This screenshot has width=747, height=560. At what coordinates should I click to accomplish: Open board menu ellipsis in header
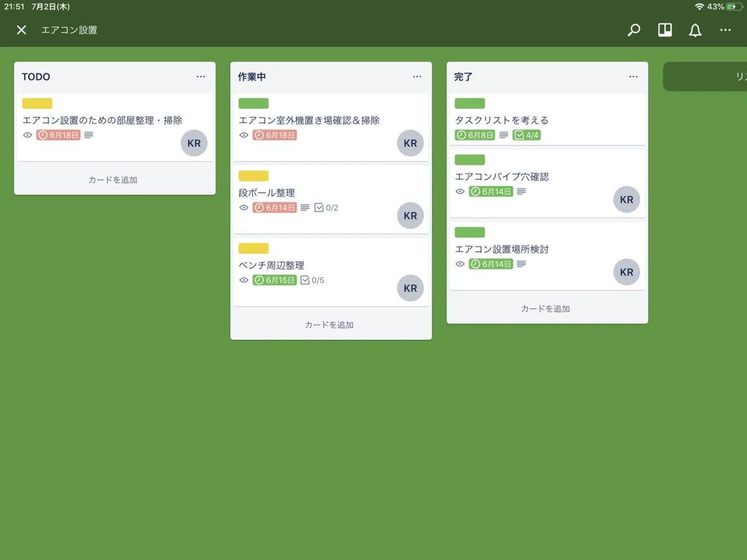point(725,30)
